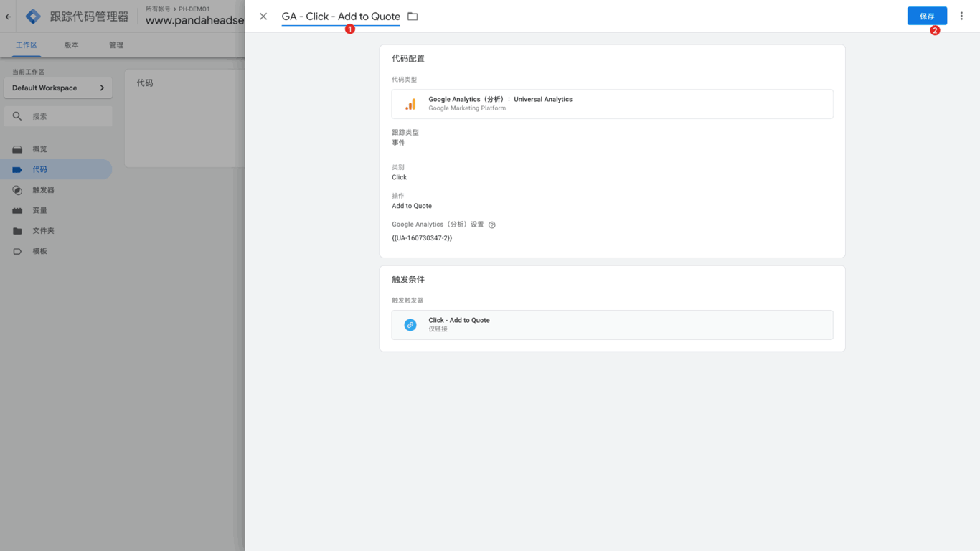Edit the tag name GA - Click - Add to Quote
Screen dimensions: 980x551
[341, 17]
